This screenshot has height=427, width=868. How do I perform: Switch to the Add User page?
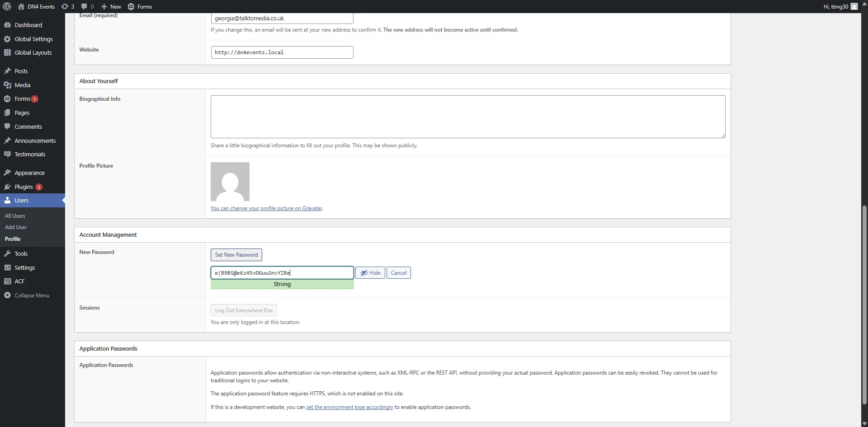(x=15, y=227)
